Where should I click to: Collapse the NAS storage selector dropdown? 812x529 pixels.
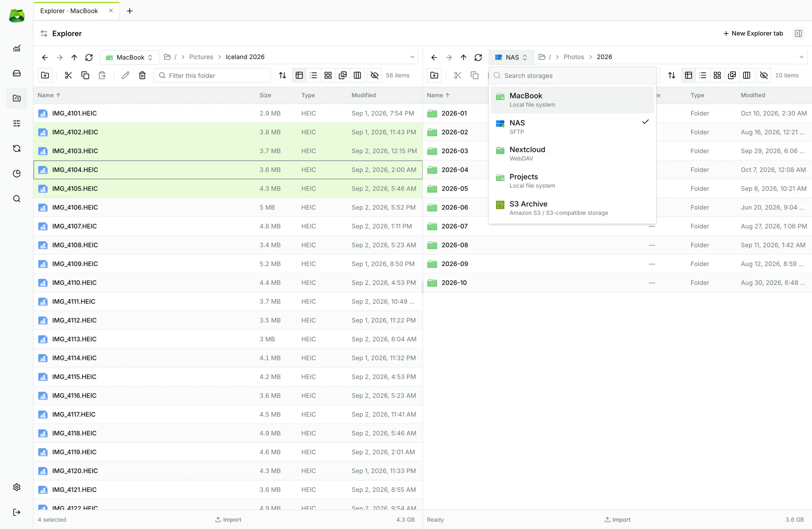point(511,57)
